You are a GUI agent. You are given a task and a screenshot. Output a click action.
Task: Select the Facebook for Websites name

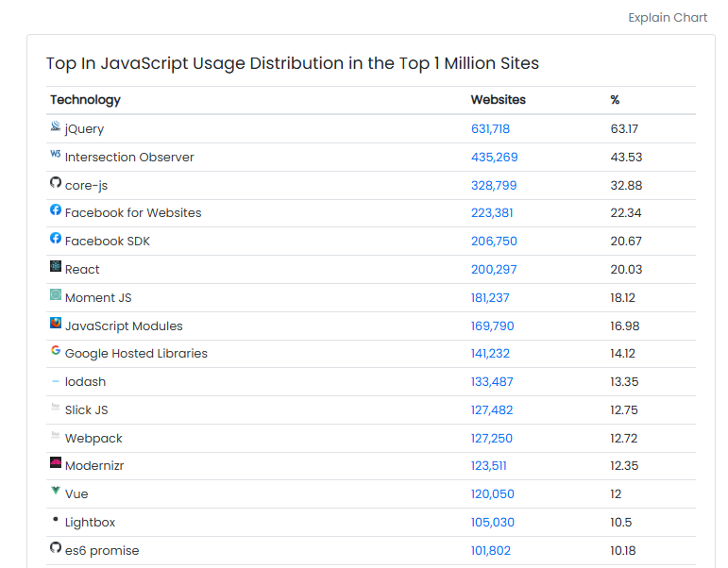pos(133,212)
